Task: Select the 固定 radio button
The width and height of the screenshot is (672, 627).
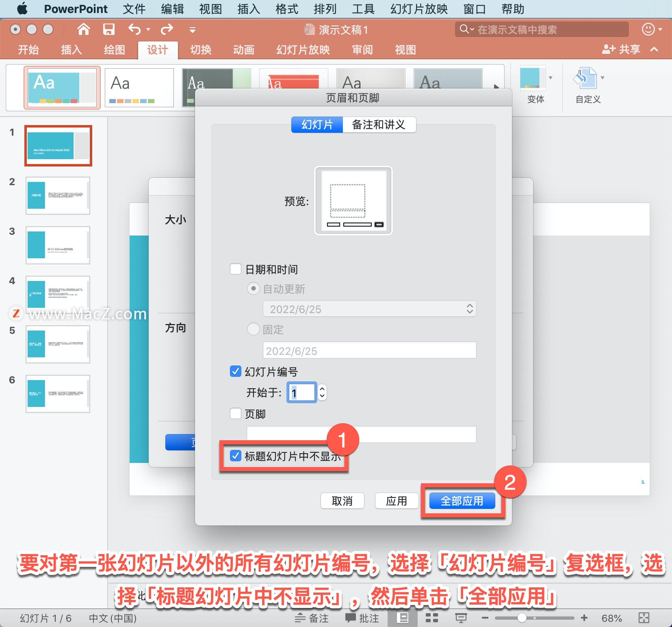Action: [254, 329]
